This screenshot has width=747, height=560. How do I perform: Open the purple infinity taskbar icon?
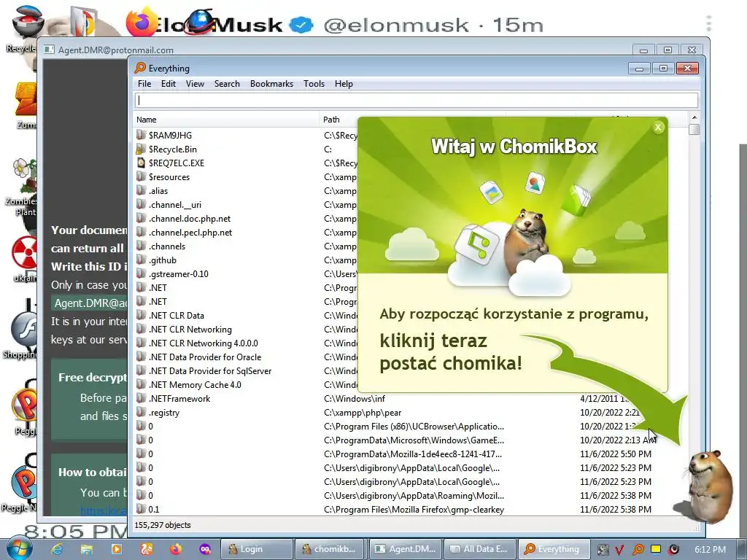(x=205, y=549)
